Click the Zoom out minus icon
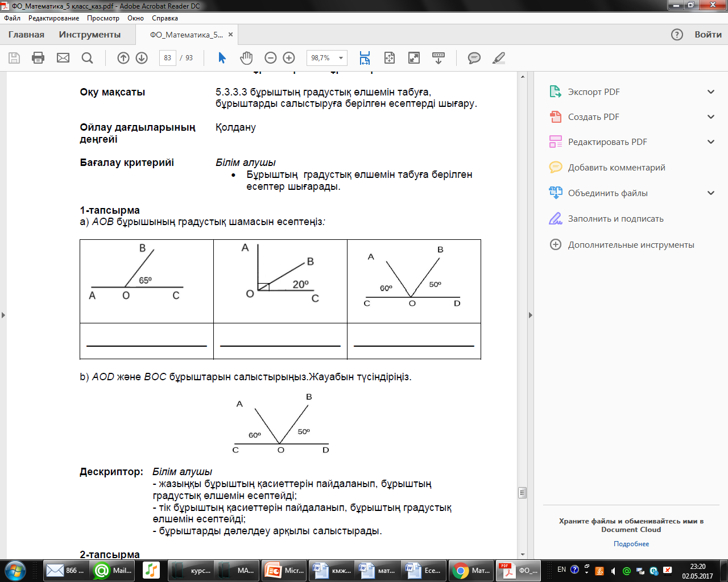728x582 pixels. 271,58
